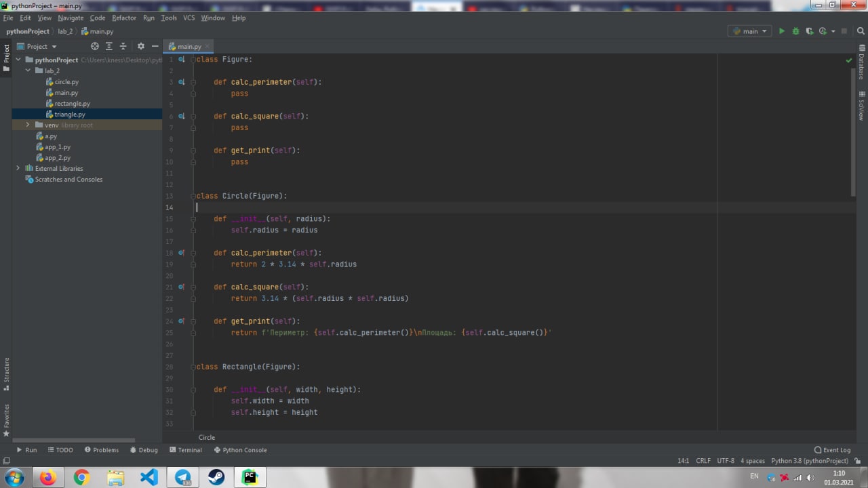Hide the Project panel with minus icon

pos(155,46)
